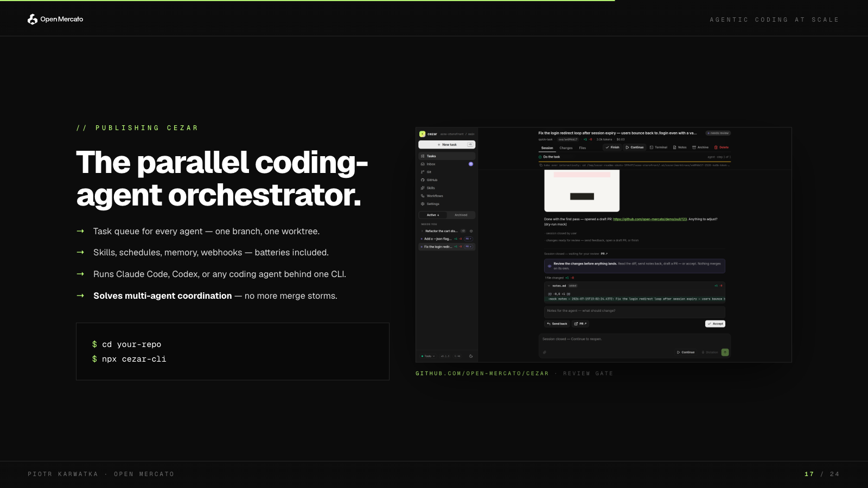Click the Continue button in task toolbar
Viewport: 868px width, 488px height.
[635, 147]
